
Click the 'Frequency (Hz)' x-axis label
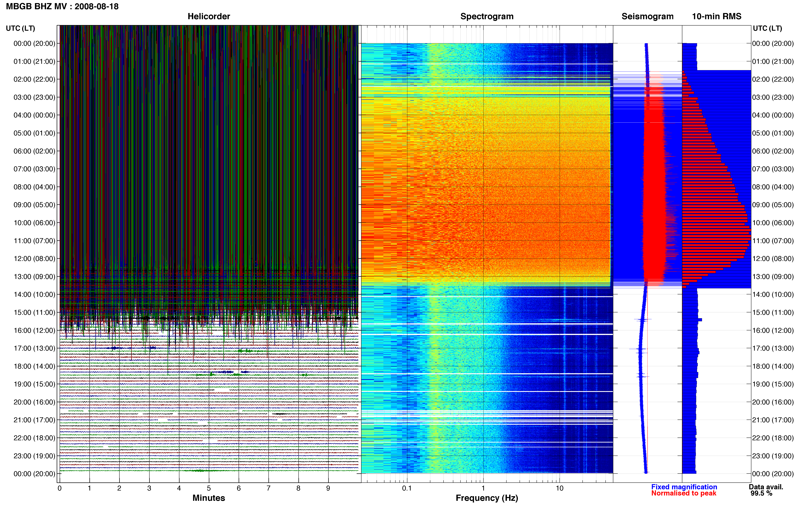(x=487, y=498)
